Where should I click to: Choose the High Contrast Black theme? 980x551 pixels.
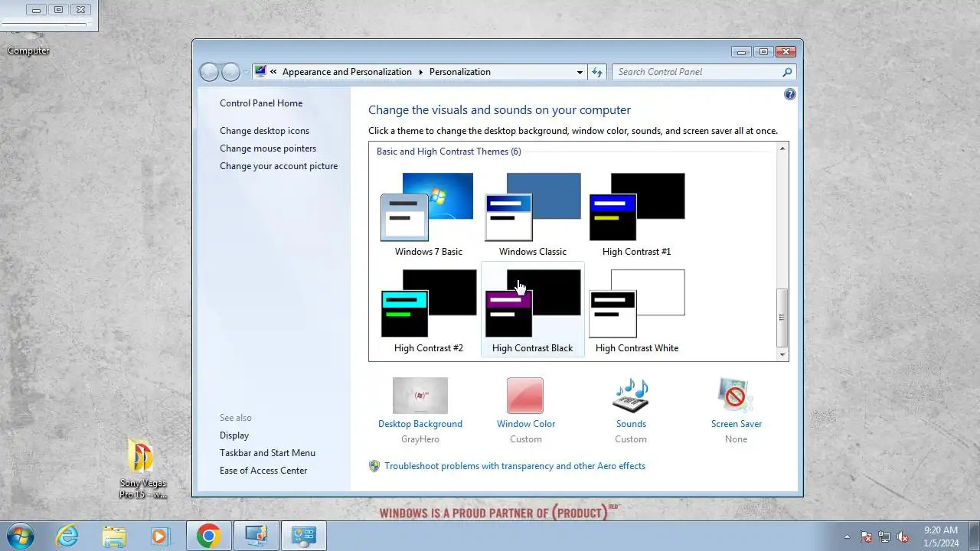tap(533, 311)
